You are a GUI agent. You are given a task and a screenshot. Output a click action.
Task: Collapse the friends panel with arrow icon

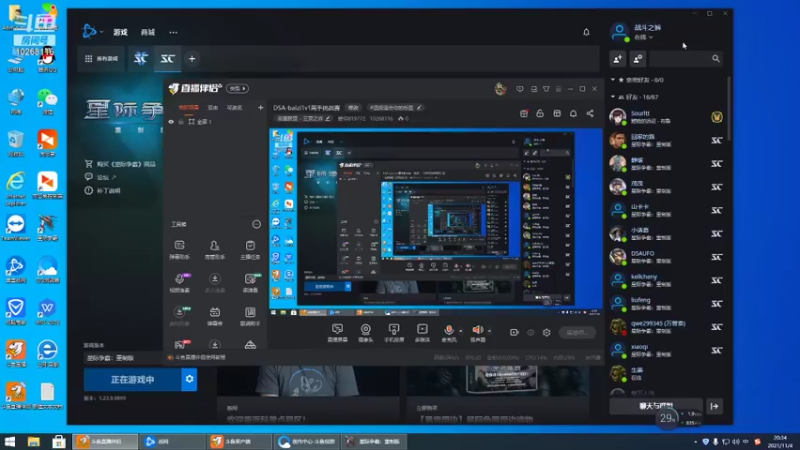(x=714, y=406)
